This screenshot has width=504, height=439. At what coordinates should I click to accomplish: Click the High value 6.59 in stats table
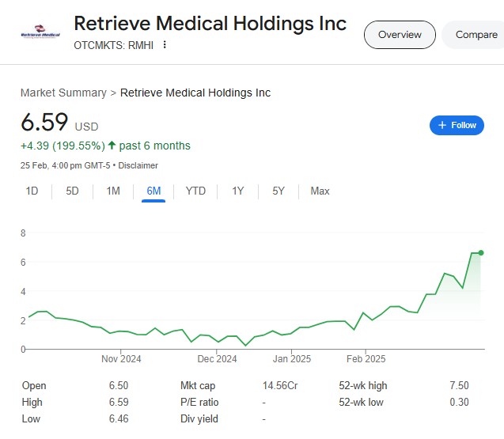[x=119, y=403]
